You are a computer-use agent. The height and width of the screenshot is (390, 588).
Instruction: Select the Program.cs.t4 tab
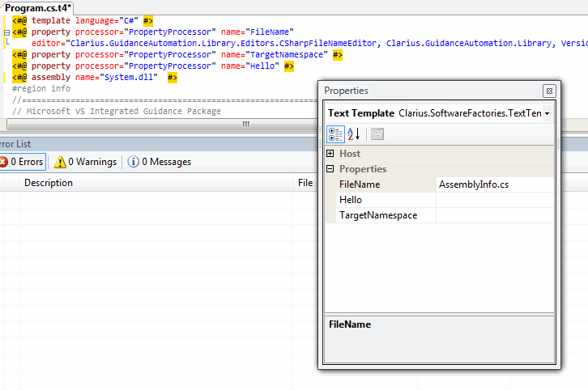[37, 8]
